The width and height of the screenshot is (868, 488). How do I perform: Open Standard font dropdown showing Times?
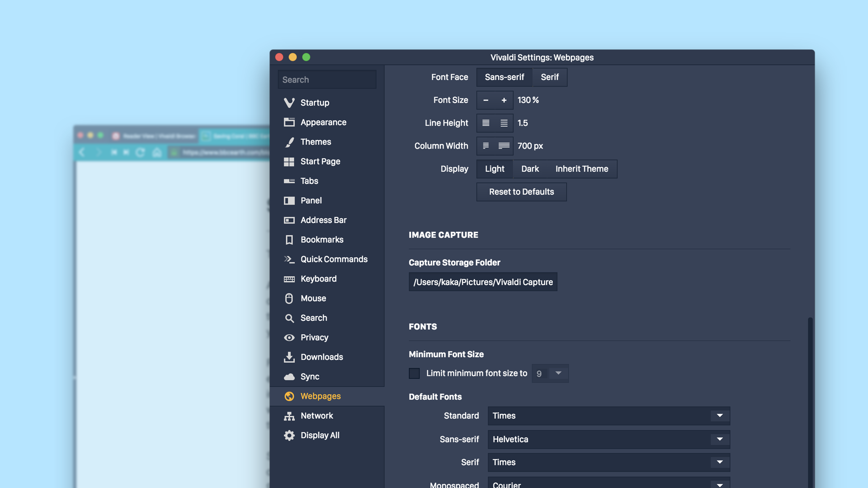coord(609,416)
